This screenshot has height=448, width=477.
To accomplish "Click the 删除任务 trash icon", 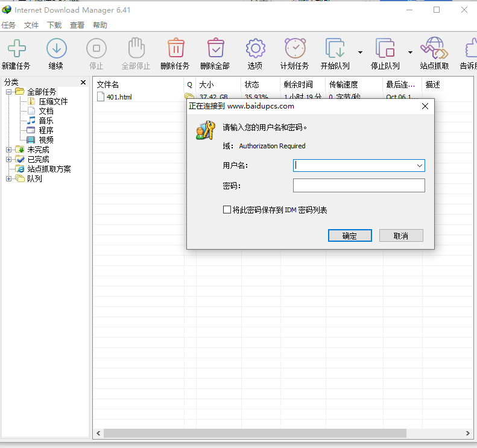I will [176, 48].
